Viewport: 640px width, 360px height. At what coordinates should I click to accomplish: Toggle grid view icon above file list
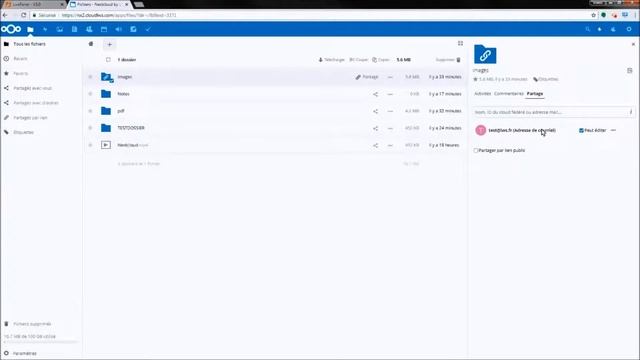pos(460,43)
